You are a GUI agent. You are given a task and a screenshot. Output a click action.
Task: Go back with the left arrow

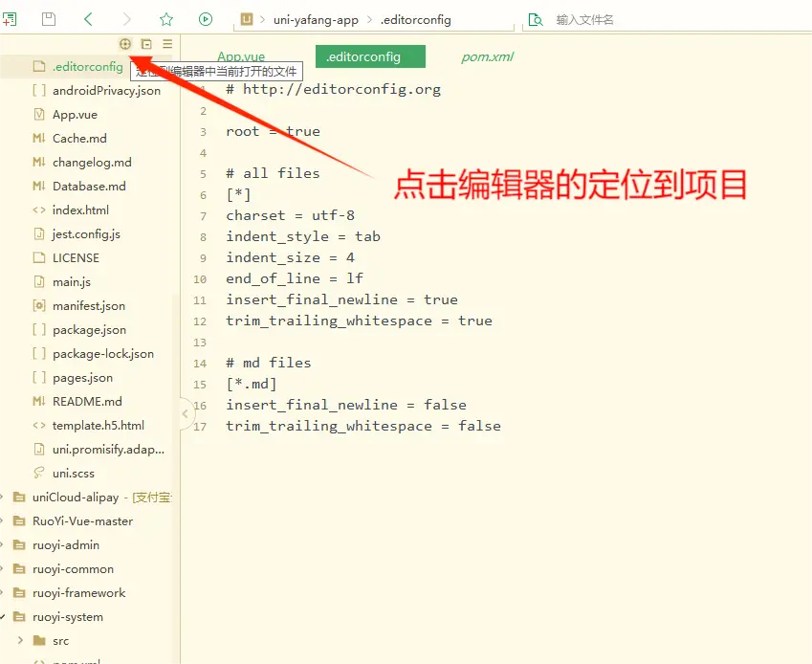(89, 19)
